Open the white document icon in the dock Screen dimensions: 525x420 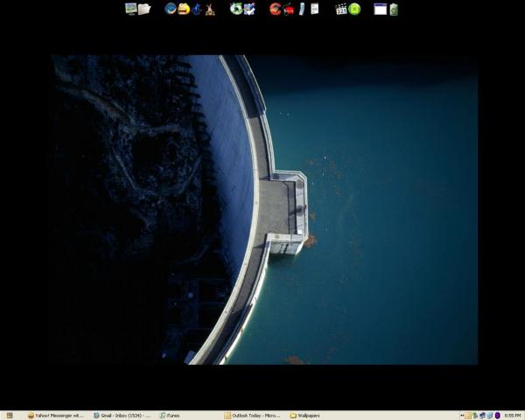(314, 9)
